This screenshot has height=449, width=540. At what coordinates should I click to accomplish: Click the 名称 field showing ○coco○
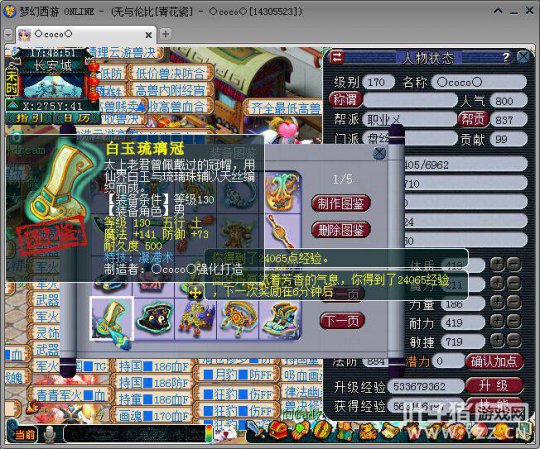pos(478,82)
